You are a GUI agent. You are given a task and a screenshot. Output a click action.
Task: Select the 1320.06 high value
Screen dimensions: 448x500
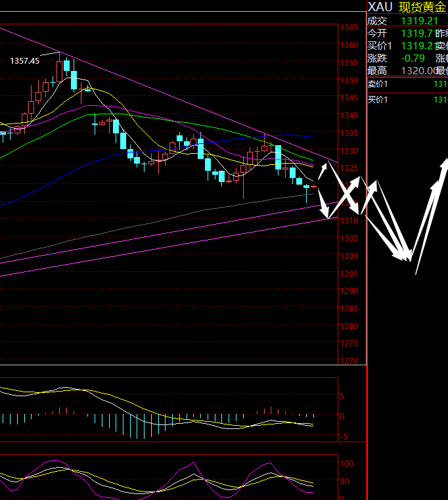(x=418, y=70)
